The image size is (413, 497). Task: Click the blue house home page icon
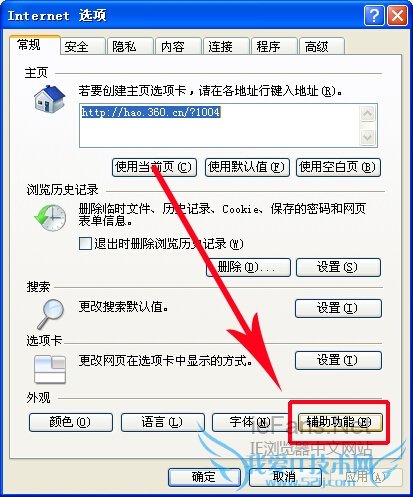click(49, 99)
